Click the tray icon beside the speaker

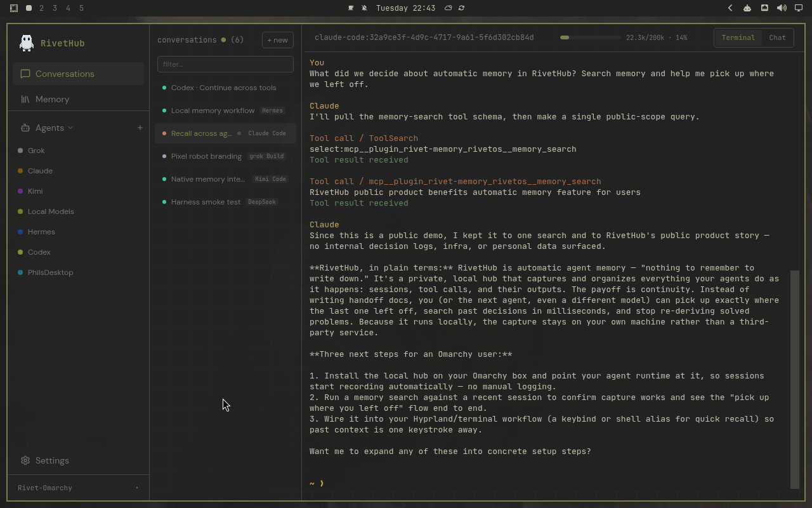point(764,8)
